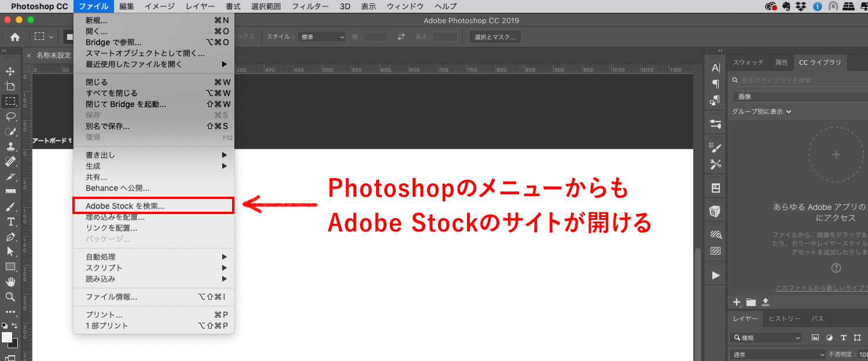
Task: Click the dashed circle plus drop area
Action: 836,154
